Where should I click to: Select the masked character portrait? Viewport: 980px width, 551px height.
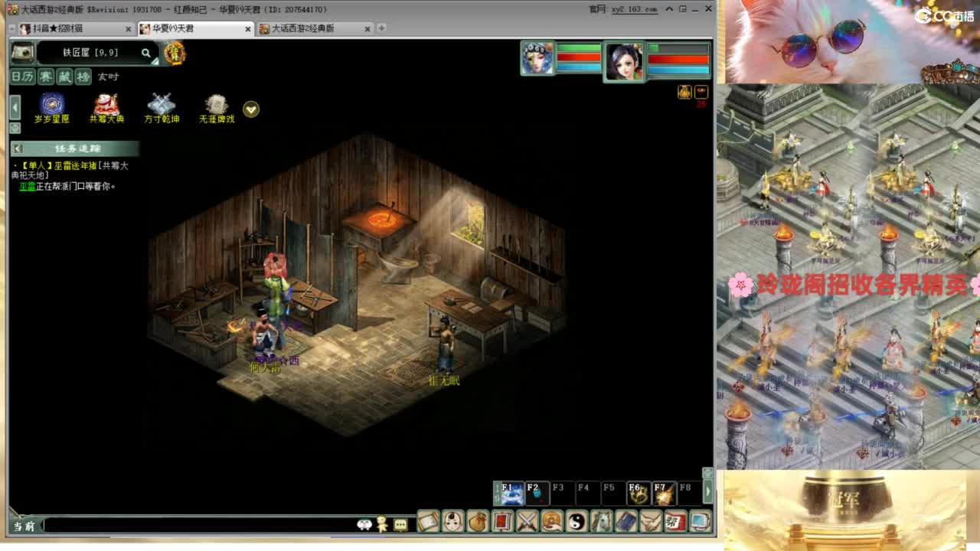[x=537, y=59]
